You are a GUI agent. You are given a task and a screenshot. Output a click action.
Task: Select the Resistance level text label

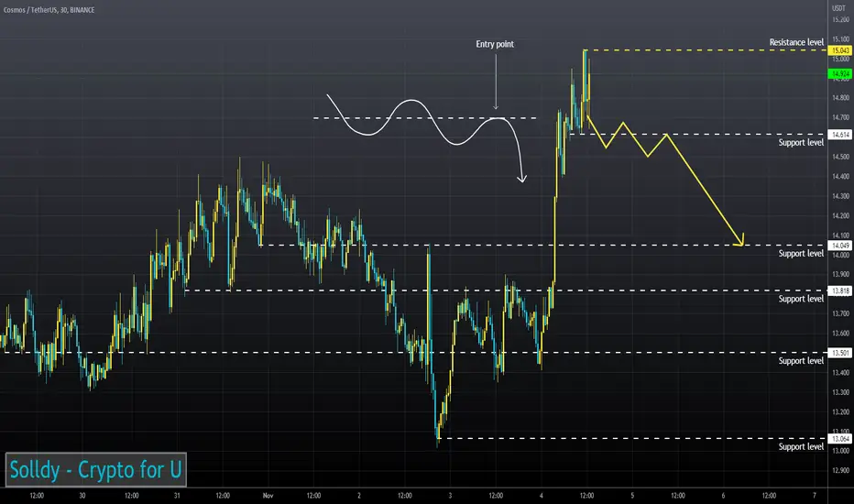pyautogui.click(x=796, y=42)
